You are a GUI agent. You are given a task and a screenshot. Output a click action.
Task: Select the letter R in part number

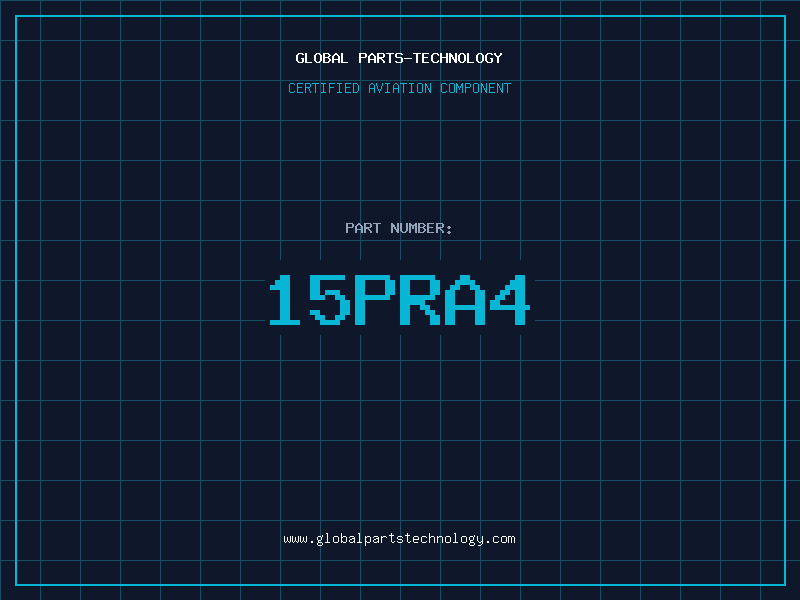pos(420,300)
